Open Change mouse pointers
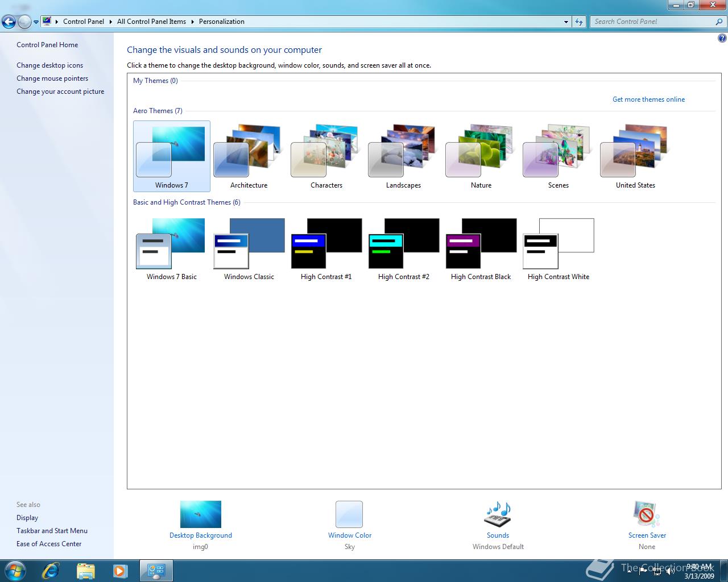Viewport: 728px width, 582px height. (52, 78)
